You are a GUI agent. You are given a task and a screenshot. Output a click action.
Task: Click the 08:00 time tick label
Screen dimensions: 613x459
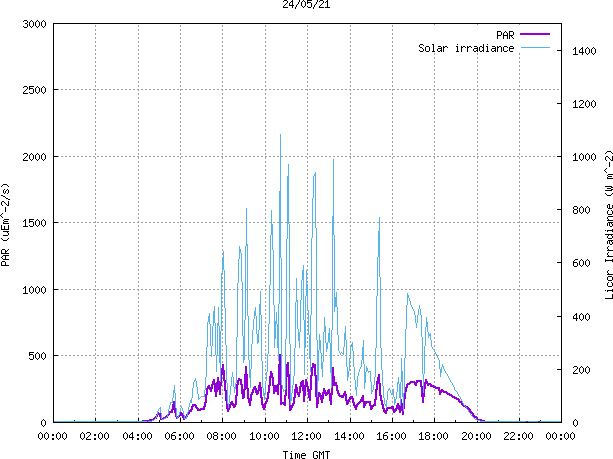222,436
